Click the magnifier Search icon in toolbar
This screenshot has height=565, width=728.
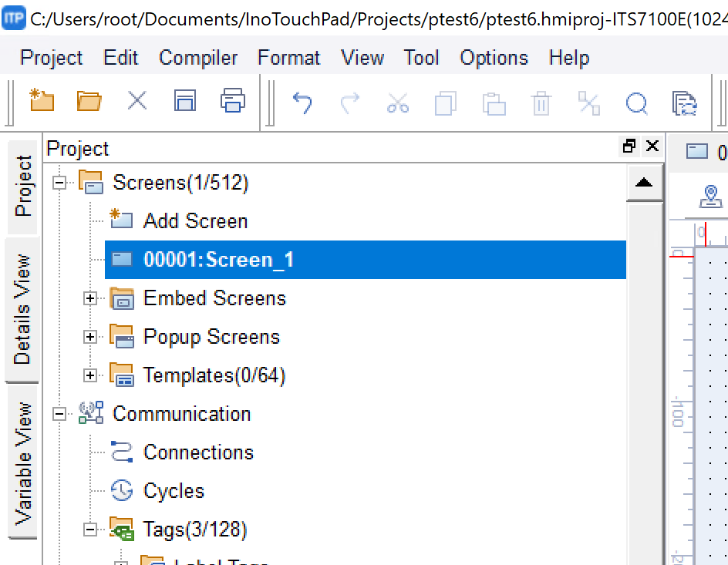(x=636, y=103)
